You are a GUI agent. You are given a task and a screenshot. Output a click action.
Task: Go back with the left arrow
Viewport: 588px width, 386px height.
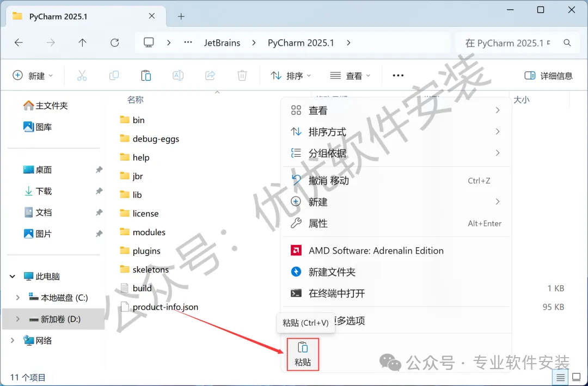click(19, 43)
